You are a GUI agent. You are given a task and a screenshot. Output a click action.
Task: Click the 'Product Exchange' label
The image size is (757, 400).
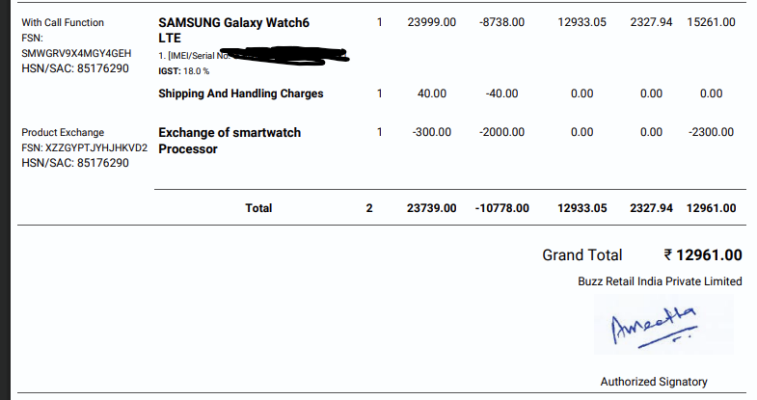63,132
